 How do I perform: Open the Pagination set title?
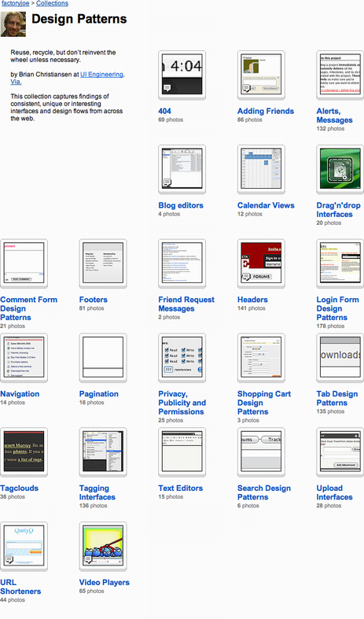click(x=99, y=394)
